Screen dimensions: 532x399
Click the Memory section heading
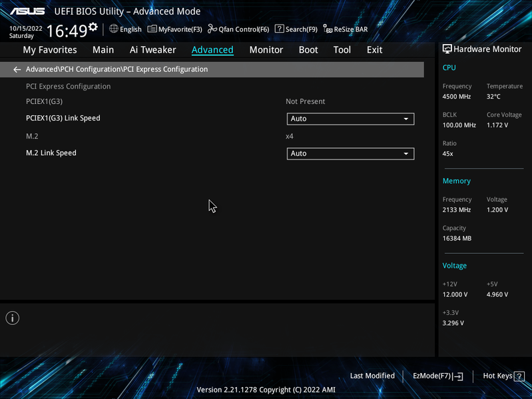(x=456, y=181)
